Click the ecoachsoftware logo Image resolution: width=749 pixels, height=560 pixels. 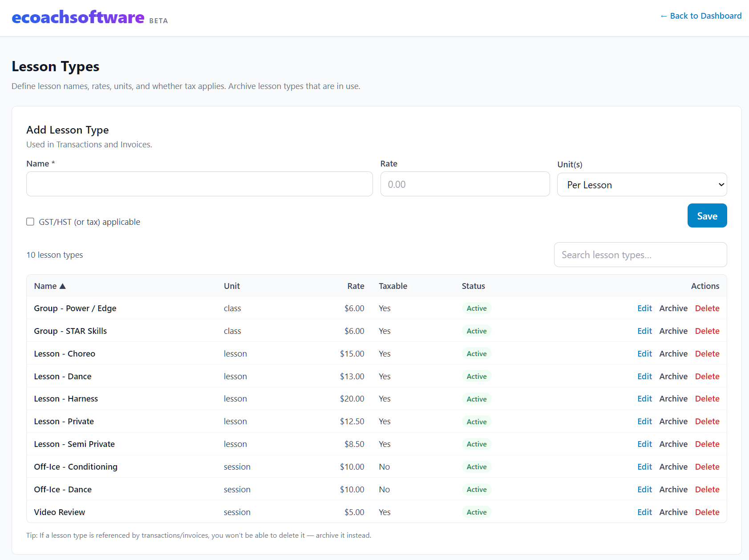point(78,17)
